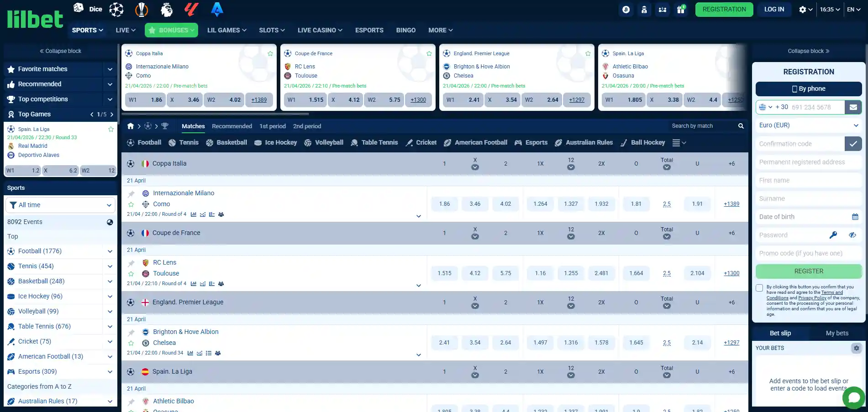The height and width of the screenshot is (412, 868).
Task: Open the partners handshake icon in header
Action: click(x=663, y=10)
